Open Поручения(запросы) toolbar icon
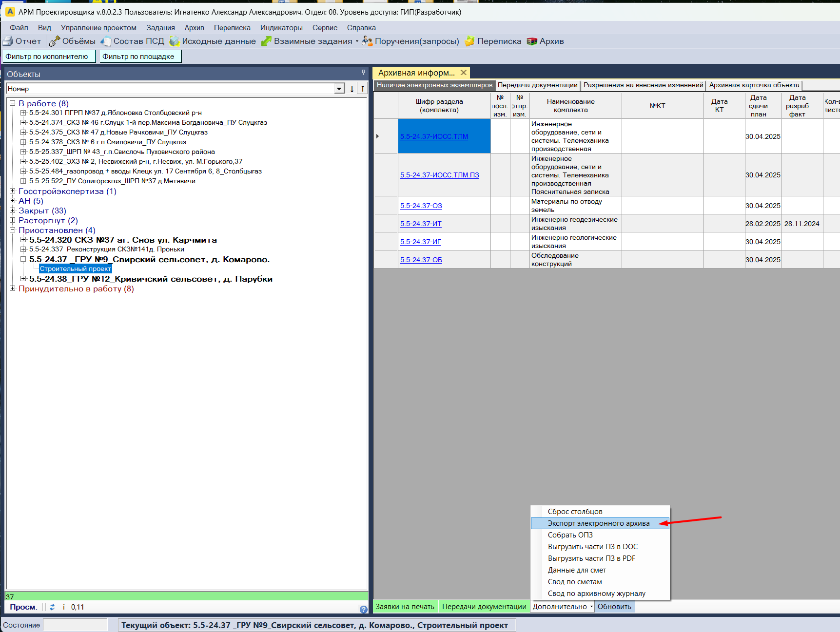Screen dimensions: 840x632 tap(367, 41)
